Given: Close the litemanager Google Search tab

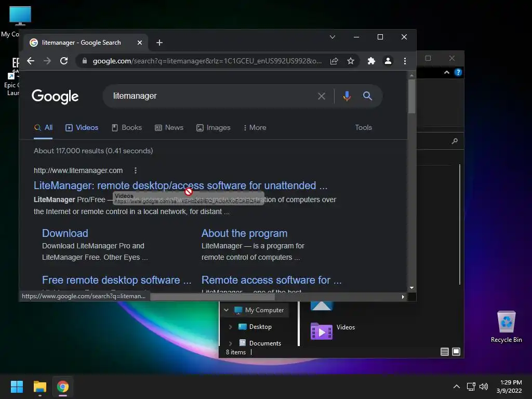Looking at the screenshot, I should 139,43.
